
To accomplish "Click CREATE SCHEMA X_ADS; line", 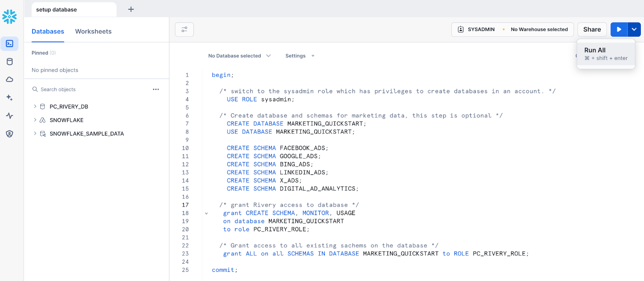I will click(x=264, y=180).
